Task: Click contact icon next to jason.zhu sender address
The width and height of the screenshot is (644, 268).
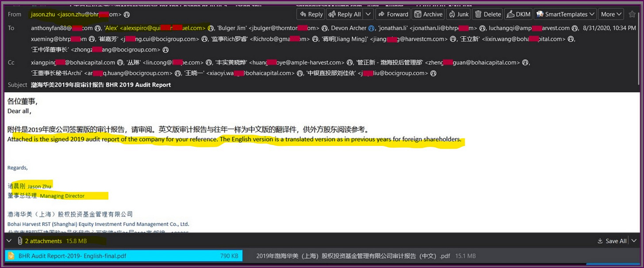Action: 127,15
